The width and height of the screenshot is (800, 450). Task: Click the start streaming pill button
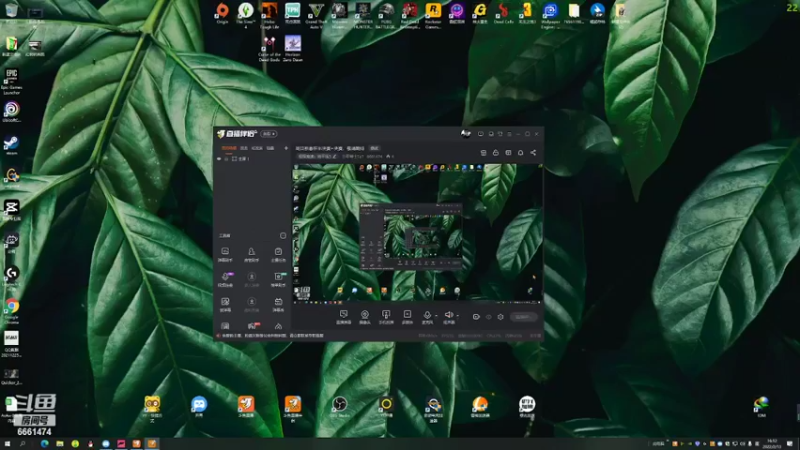523,317
